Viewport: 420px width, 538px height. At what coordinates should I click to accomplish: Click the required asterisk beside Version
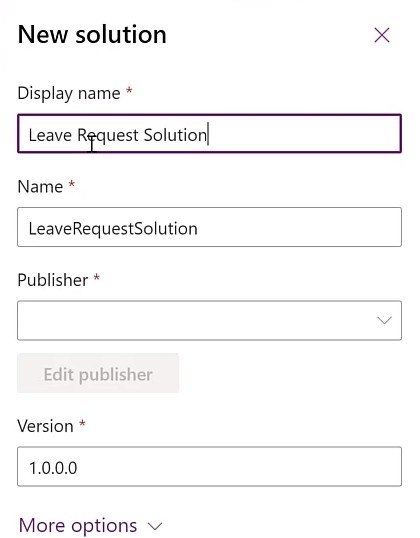tap(82, 423)
